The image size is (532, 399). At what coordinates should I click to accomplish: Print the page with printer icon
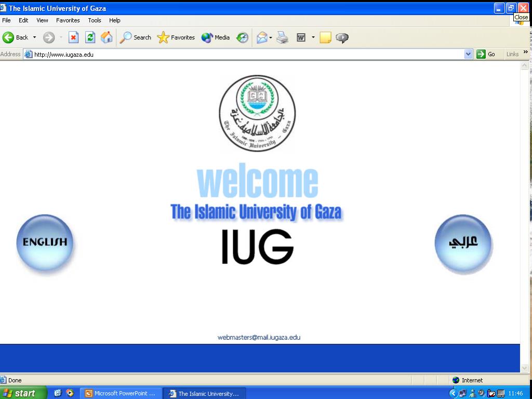pyautogui.click(x=282, y=37)
